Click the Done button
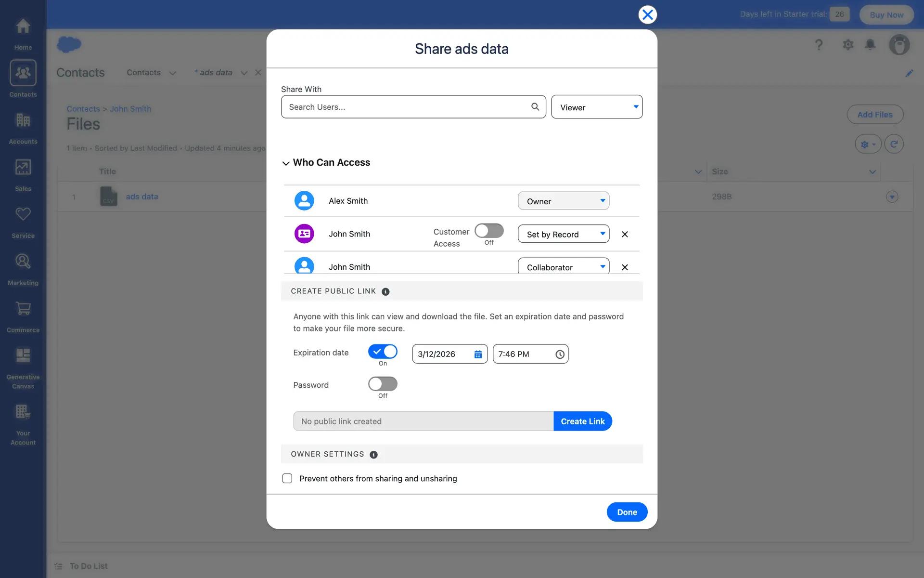This screenshot has width=924, height=578. coord(627,512)
